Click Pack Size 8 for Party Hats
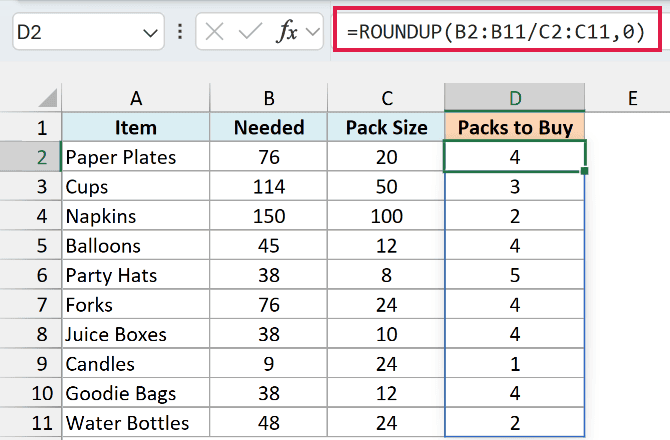 [x=386, y=275]
